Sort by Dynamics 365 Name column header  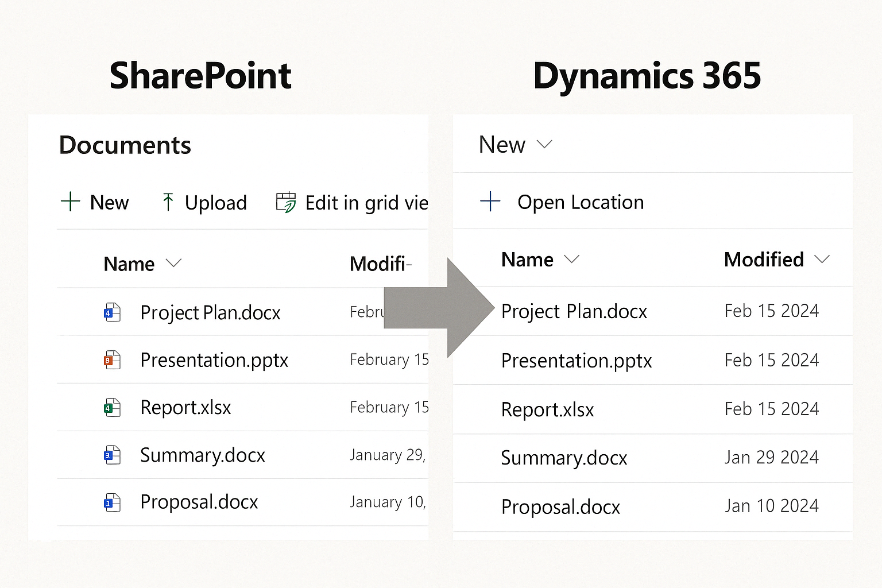(527, 260)
